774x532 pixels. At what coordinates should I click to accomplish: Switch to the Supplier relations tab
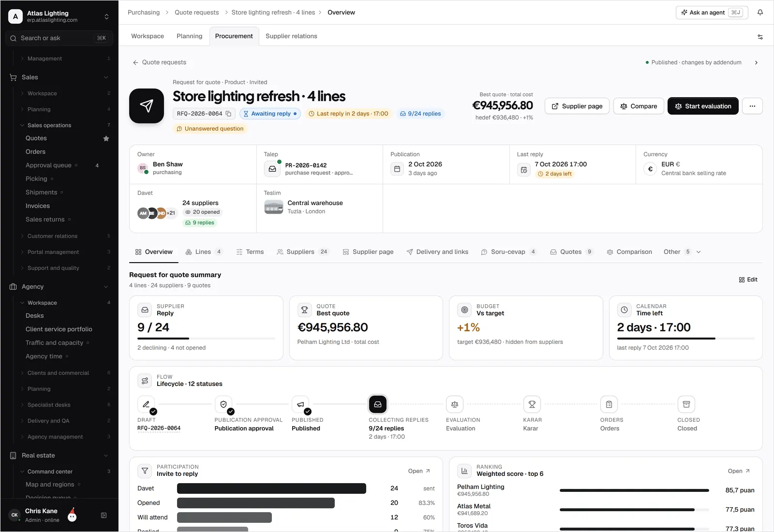[x=291, y=36]
